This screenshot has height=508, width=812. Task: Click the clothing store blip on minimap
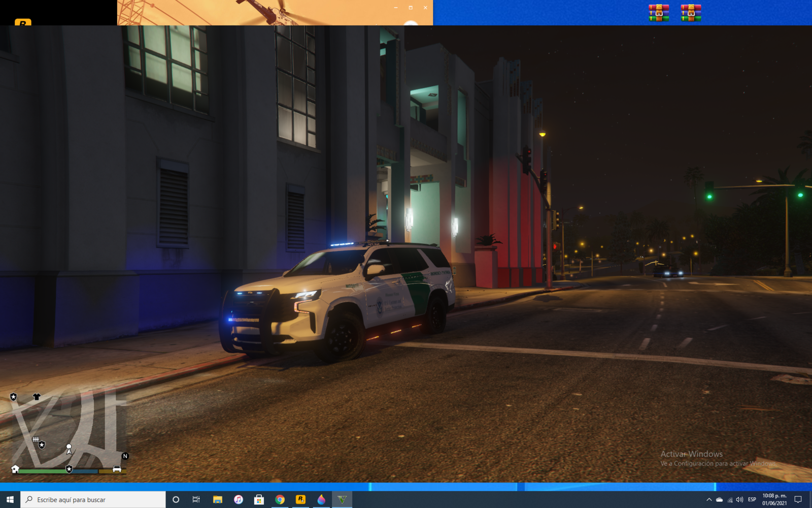click(x=37, y=397)
